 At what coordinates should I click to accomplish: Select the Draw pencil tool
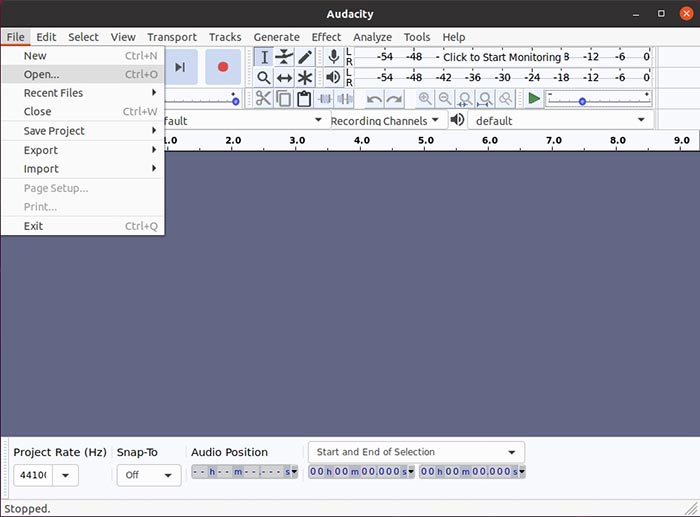pyautogui.click(x=305, y=57)
